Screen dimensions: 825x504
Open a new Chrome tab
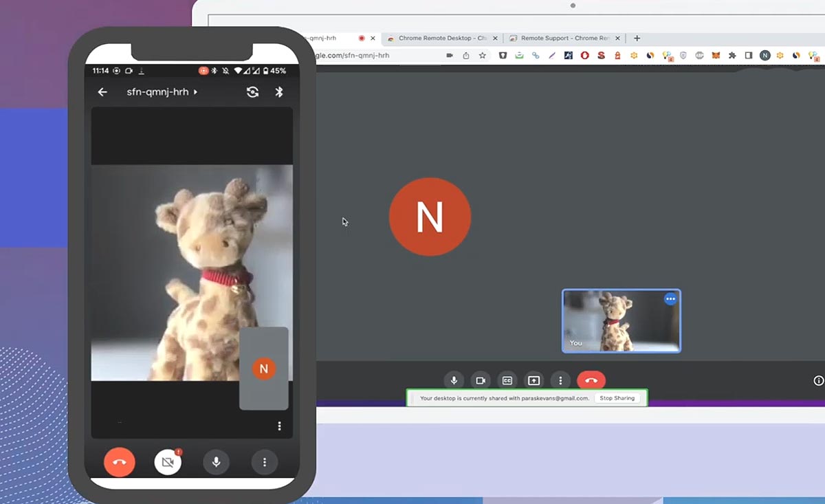(x=637, y=39)
